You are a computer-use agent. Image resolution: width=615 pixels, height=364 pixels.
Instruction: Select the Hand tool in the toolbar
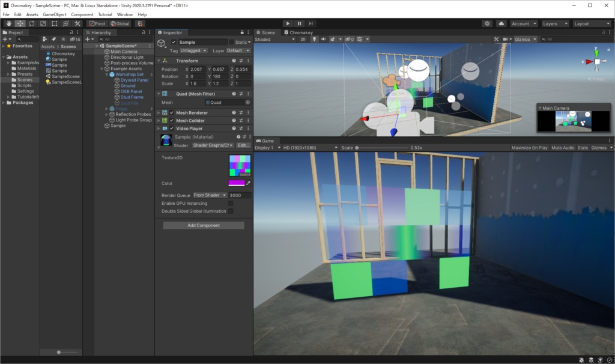point(9,24)
